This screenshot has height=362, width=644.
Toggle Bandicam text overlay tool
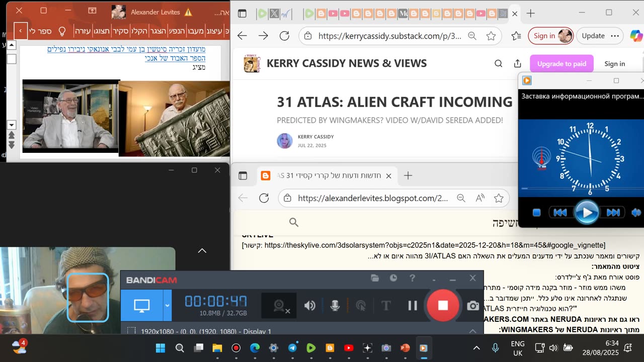coord(386,305)
